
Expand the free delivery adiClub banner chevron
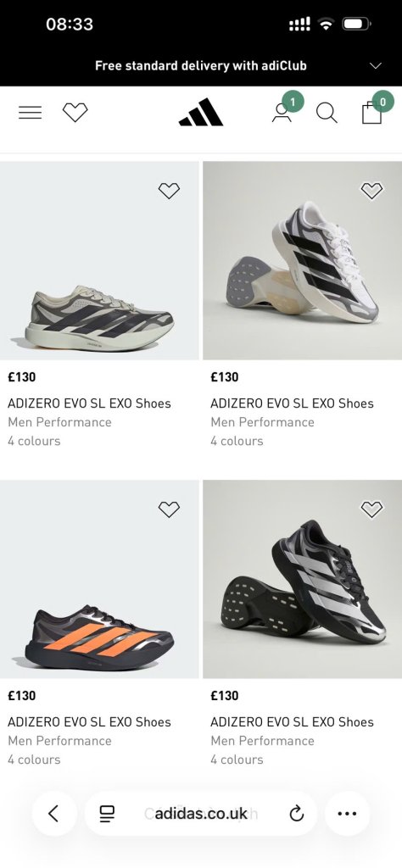pos(376,66)
